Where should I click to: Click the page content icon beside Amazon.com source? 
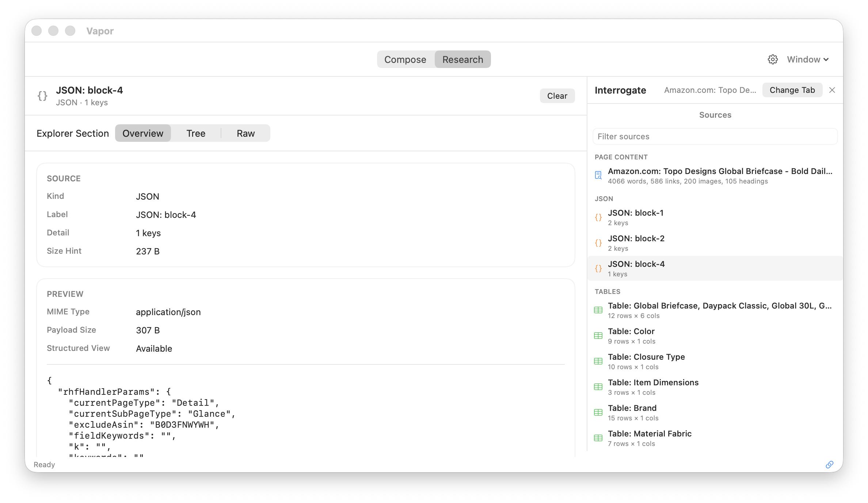pos(598,175)
